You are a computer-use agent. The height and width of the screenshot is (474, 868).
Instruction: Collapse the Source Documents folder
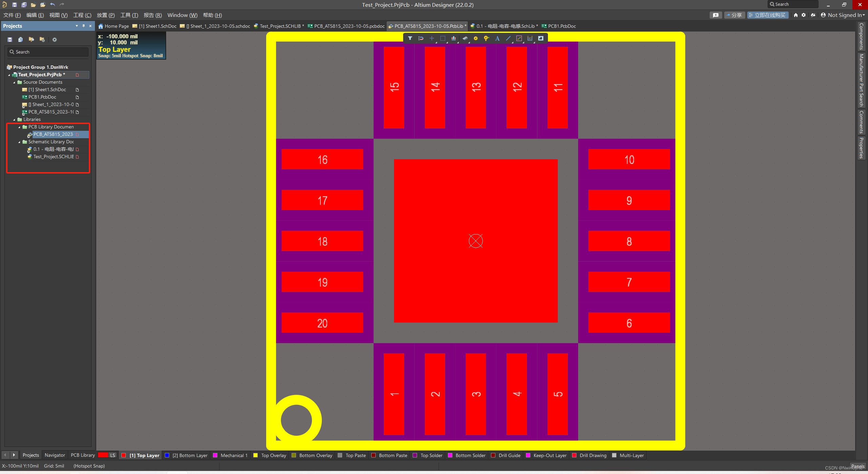pos(14,82)
